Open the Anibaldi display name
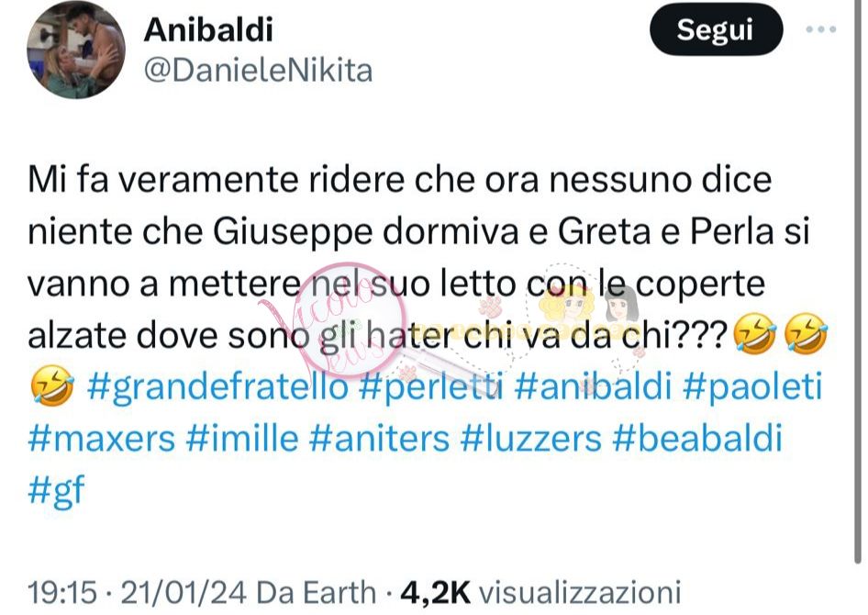The image size is (868, 615). 208,29
